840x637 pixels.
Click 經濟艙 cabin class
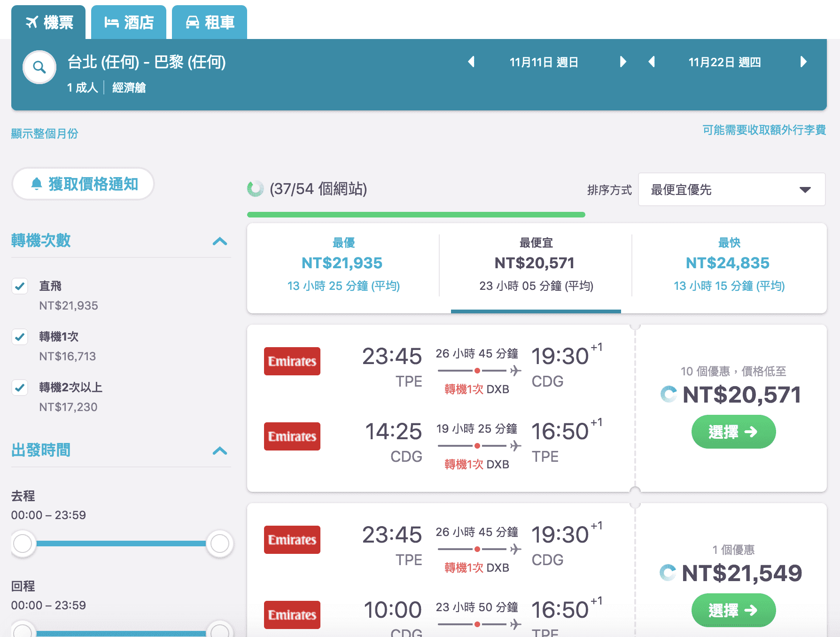pyautogui.click(x=129, y=87)
